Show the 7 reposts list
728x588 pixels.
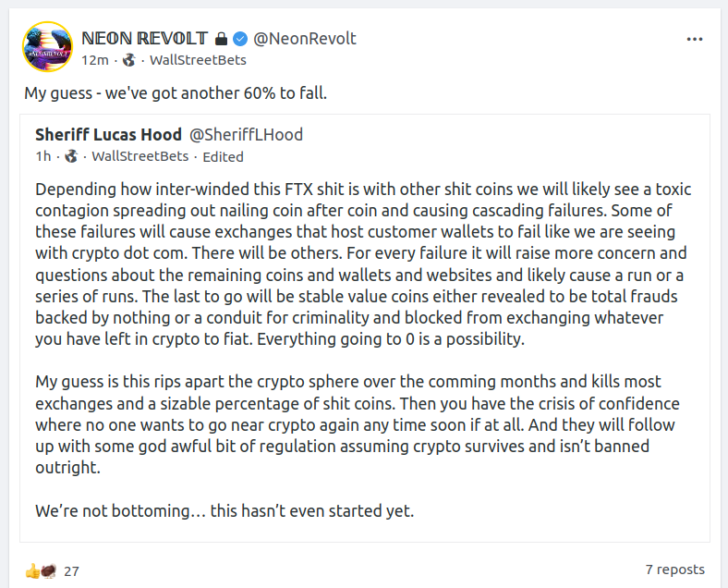674,570
